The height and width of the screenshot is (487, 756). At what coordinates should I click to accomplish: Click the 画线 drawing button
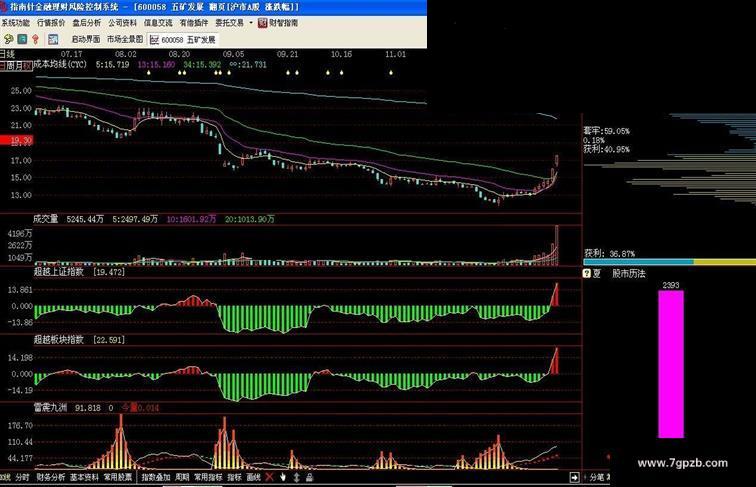coord(253,477)
